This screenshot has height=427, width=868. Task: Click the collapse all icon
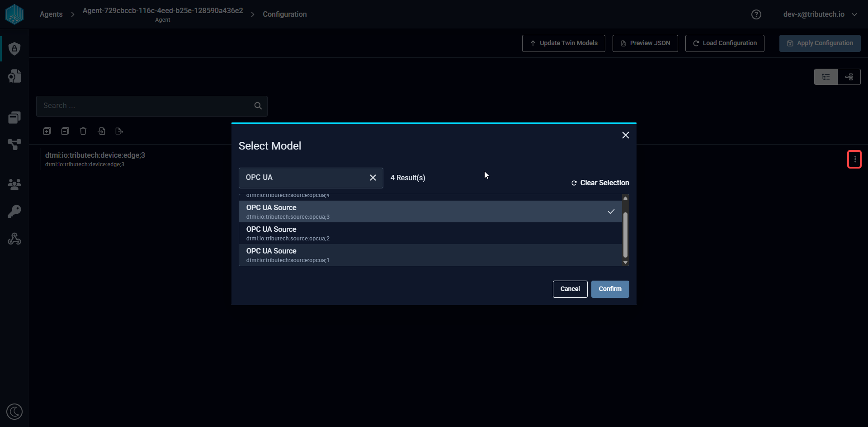pos(65,131)
